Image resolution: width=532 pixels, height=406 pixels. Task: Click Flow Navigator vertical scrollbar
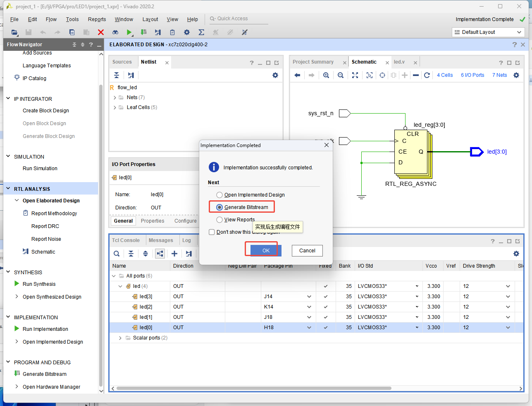[101, 235]
